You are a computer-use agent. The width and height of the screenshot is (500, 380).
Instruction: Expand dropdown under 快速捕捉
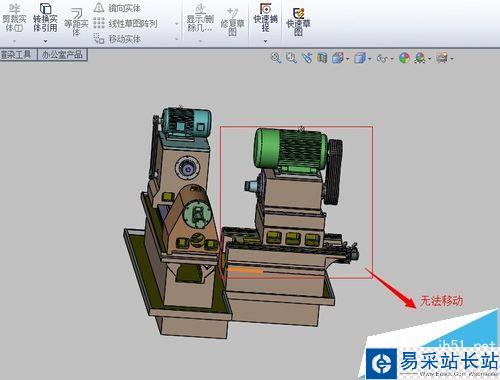click(266, 41)
